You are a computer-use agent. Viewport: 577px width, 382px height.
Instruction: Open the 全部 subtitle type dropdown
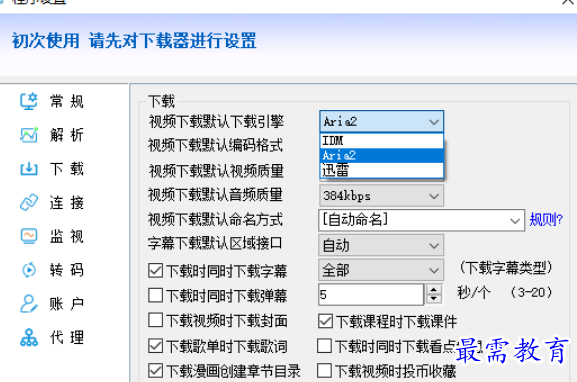pyautogui.click(x=381, y=270)
